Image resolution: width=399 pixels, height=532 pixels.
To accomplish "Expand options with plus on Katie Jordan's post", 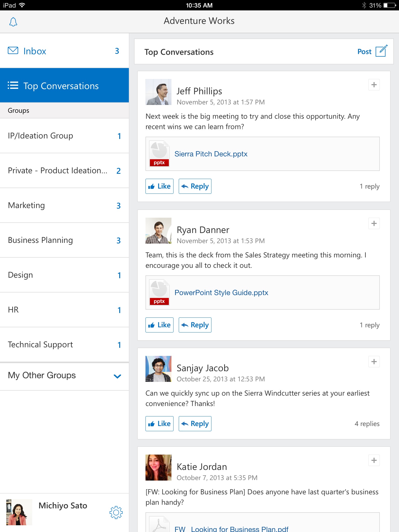I will [x=374, y=460].
